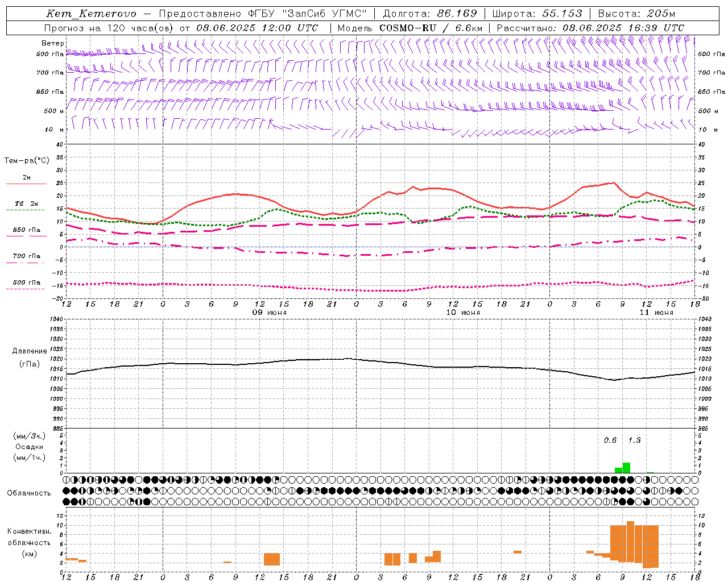Screen dimensions: 728x582
Task: Click the precipitation value '0.6'
Action: (610, 440)
